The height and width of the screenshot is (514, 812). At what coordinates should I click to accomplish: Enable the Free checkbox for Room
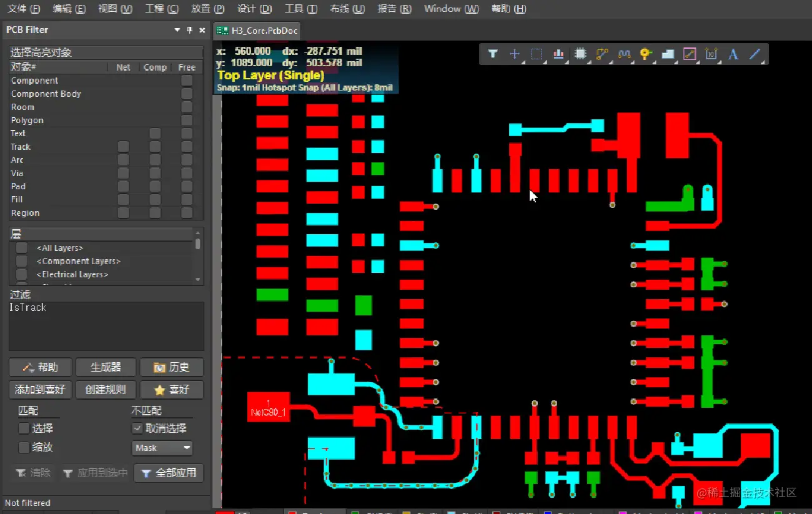click(187, 107)
